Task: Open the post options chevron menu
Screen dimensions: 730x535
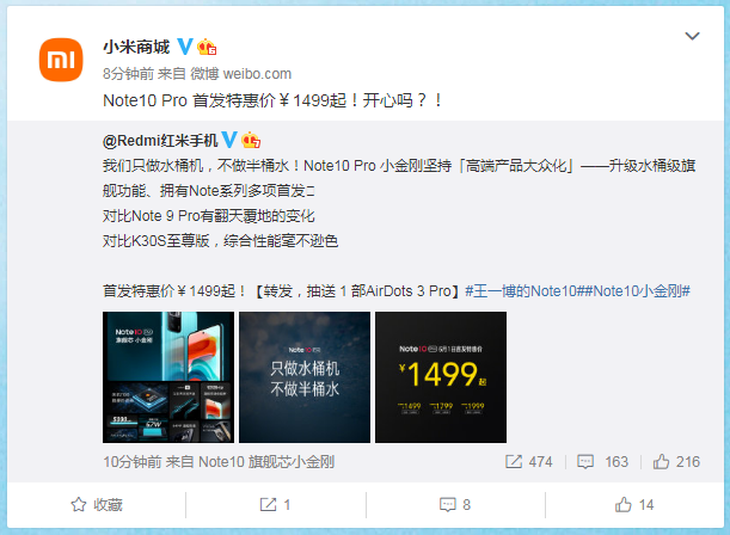Action: click(x=692, y=36)
